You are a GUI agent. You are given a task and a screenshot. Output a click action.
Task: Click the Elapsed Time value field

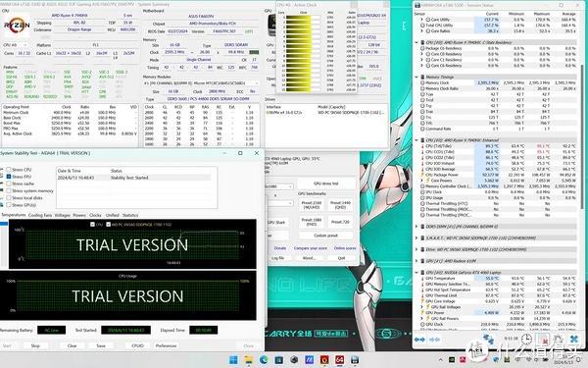click(x=203, y=330)
